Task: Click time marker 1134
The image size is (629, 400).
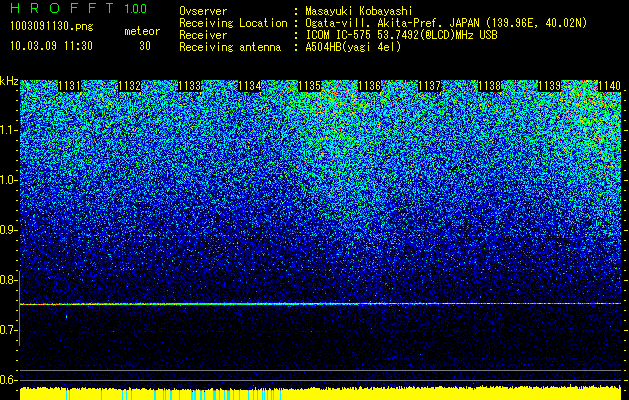Action: (x=250, y=86)
